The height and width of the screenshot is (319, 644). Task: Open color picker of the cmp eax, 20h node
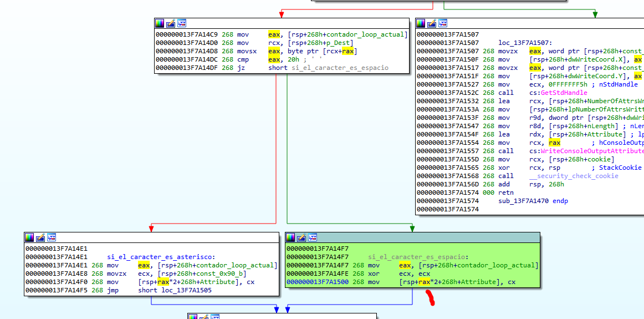160,23
